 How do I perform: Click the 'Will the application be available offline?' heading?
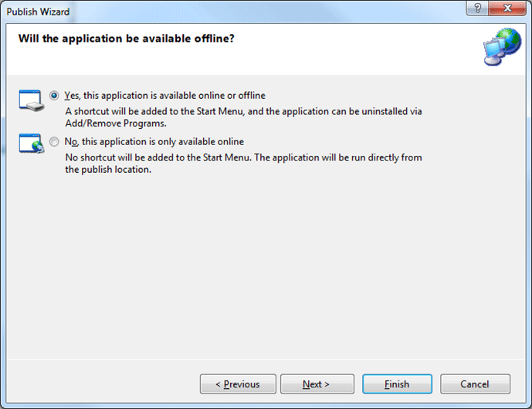[126, 38]
